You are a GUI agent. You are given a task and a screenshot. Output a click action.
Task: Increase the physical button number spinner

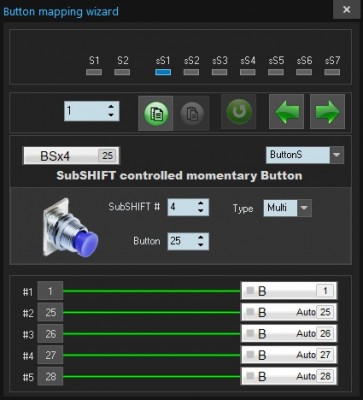click(x=111, y=107)
